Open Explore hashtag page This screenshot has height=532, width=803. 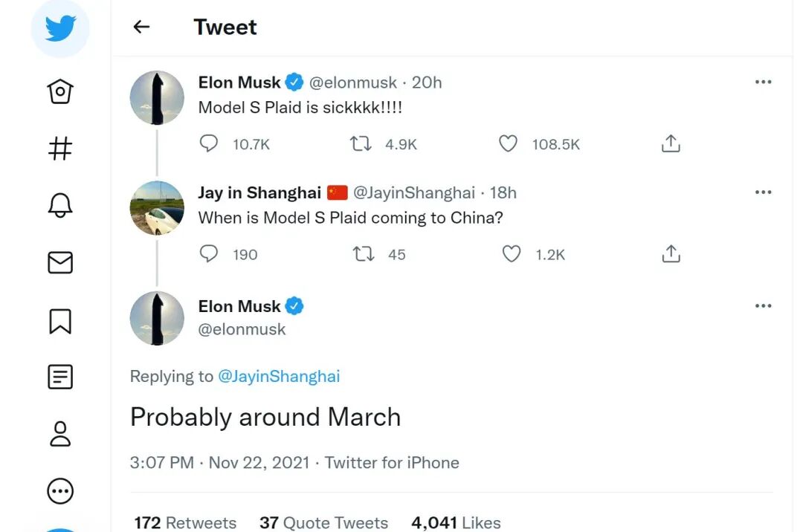tap(60, 149)
